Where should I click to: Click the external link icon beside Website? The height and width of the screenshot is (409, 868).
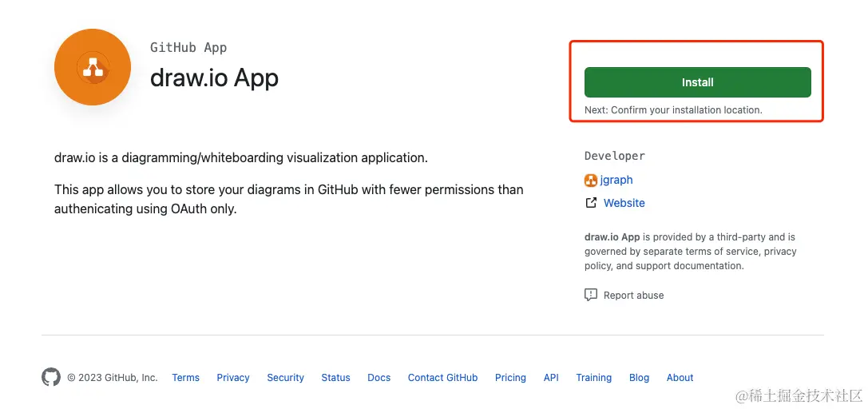pyautogui.click(x=591, y=203)
